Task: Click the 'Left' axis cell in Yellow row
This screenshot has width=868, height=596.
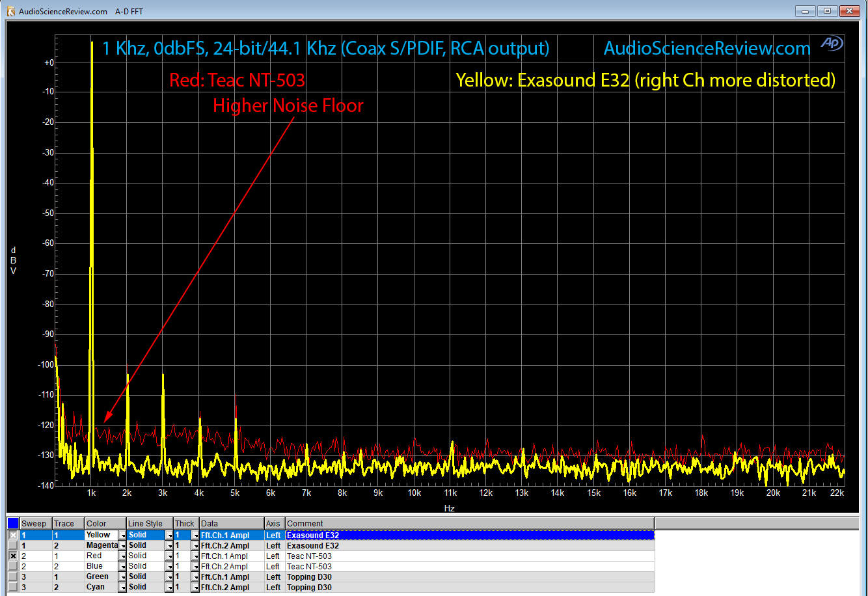Action: click(275, 535)
